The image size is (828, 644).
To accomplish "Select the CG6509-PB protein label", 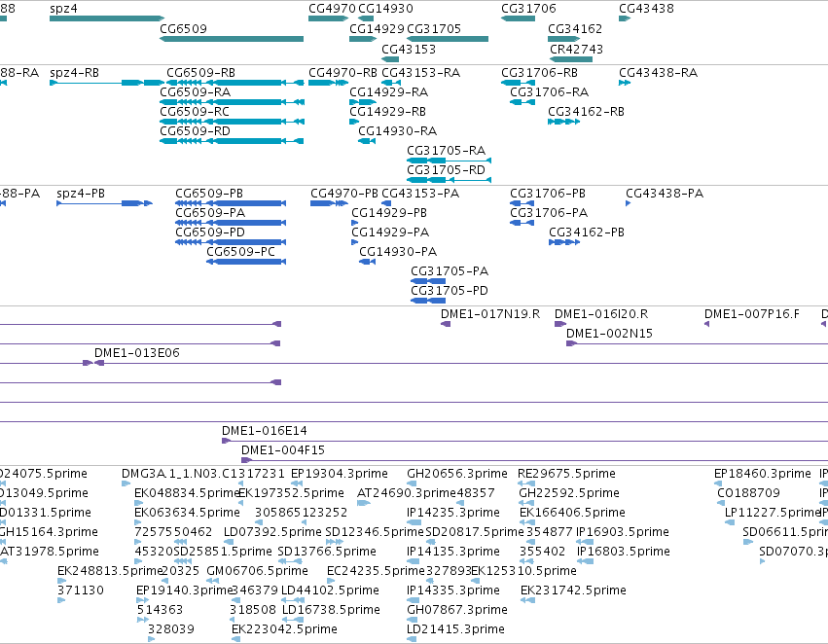I will (209, 194).
